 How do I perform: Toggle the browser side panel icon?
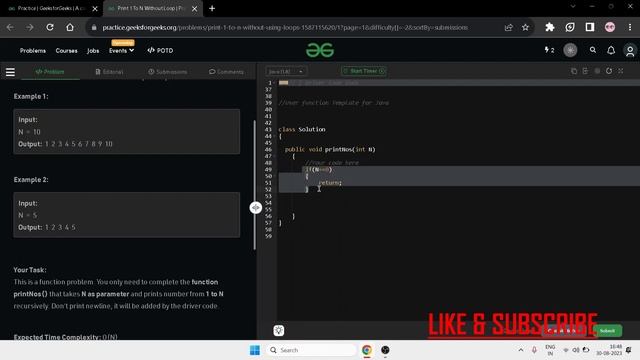click(x=590, y=27)
